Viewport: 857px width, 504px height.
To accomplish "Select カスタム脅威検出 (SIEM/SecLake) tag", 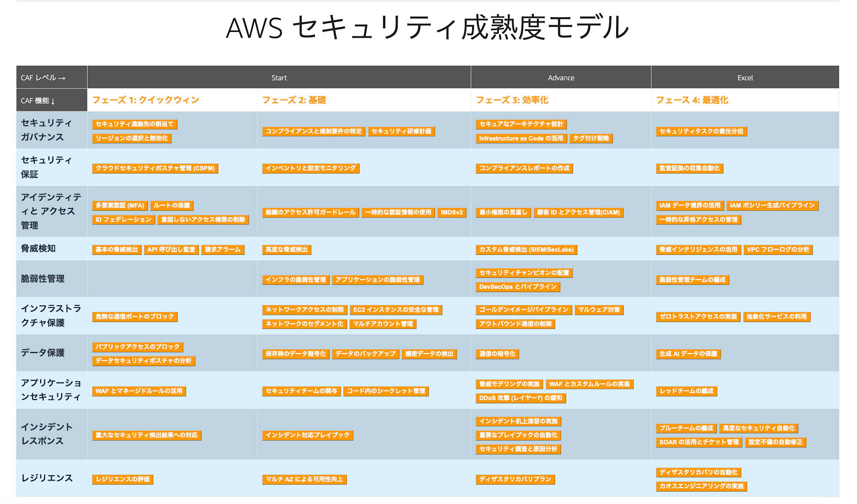I will [526, 250].
